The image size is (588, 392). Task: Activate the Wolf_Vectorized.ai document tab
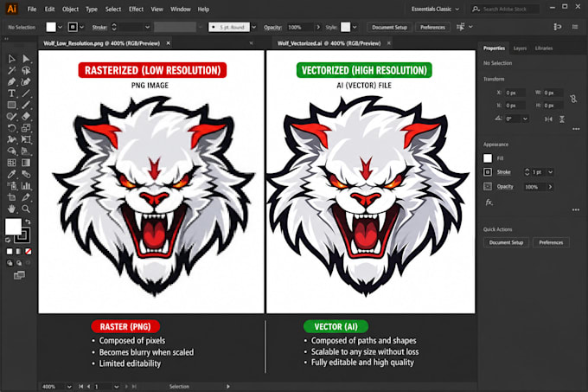(x=329, y=43)
